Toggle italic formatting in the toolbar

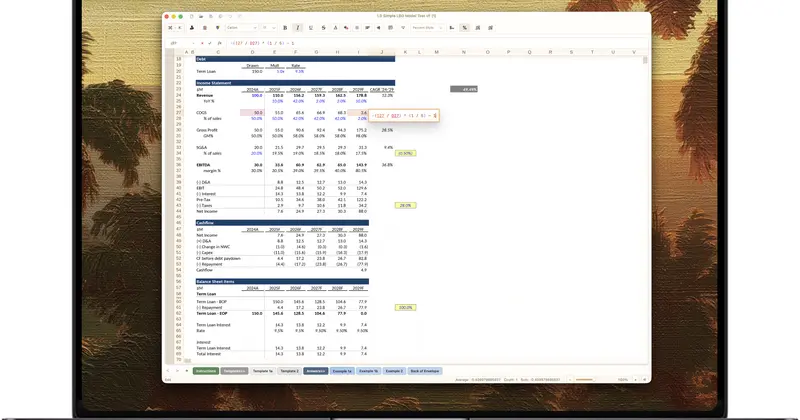pos(298,28)
